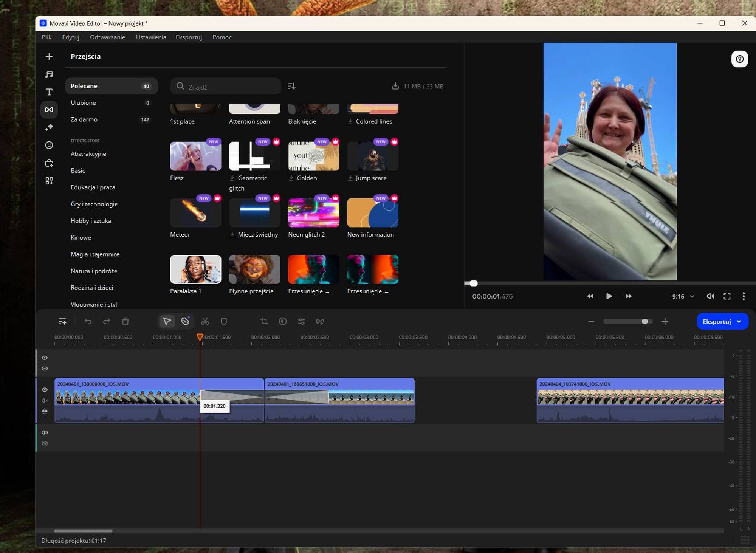756x553 pixels.
Task: Click the trash delete icon in timeline toolbar
Action: pyautogui.click(x=125, y=321)
